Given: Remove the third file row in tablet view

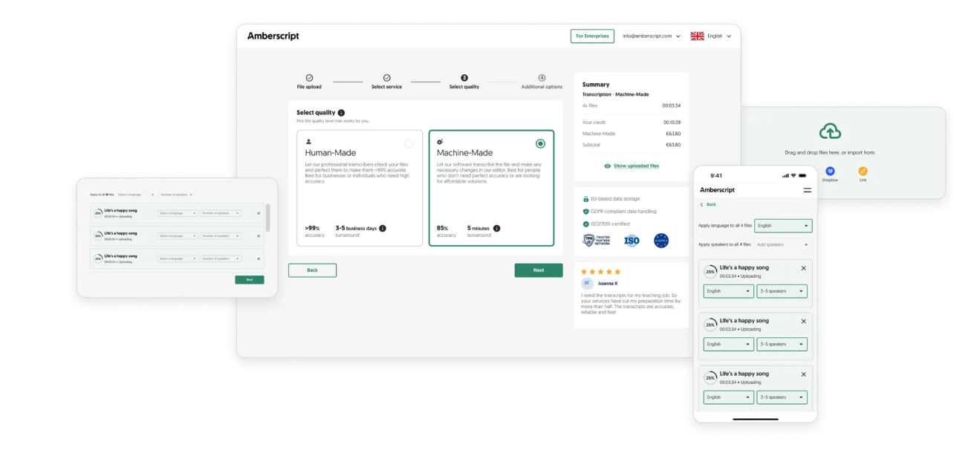Looking at the screenshot, I should click(x=259, y=258).
